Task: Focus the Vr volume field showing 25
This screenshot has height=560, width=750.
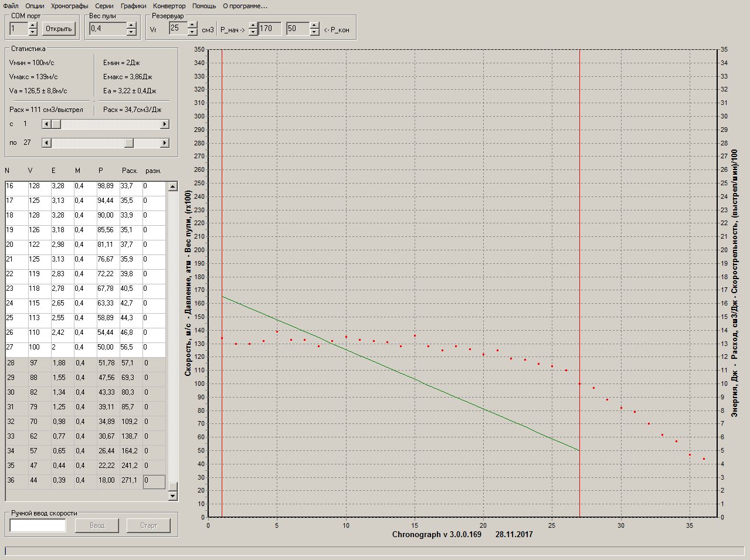Action: point(178,28)
